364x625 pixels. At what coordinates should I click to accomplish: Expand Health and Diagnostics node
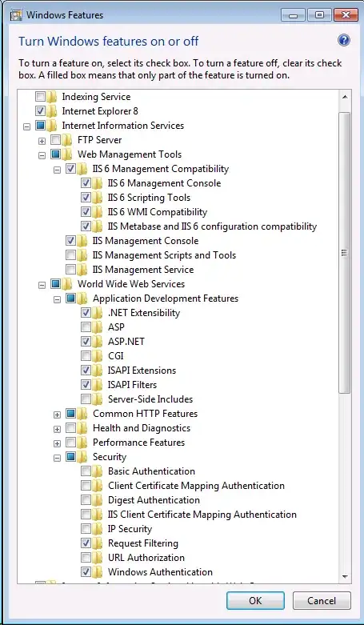pyautogui.click(x=57, y=429)
